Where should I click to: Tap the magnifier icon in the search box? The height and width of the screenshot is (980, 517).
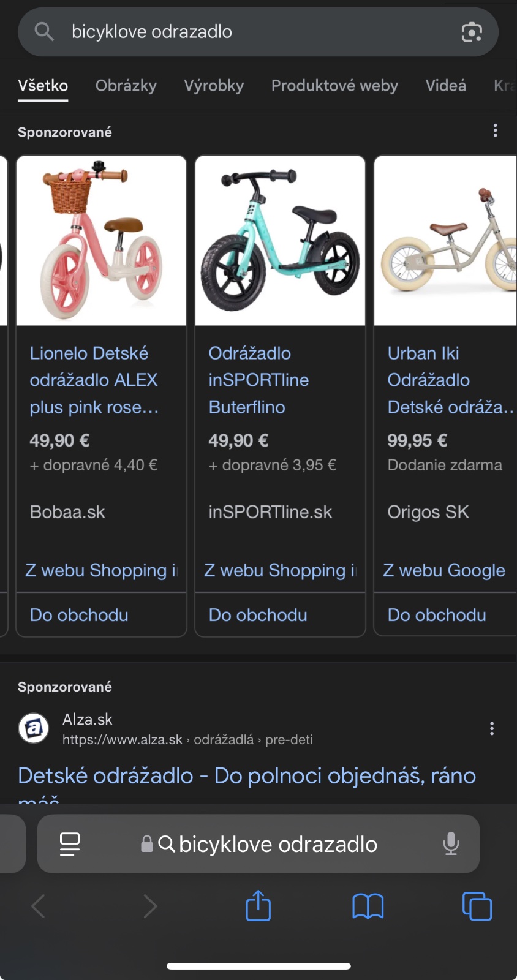(44, 31)
